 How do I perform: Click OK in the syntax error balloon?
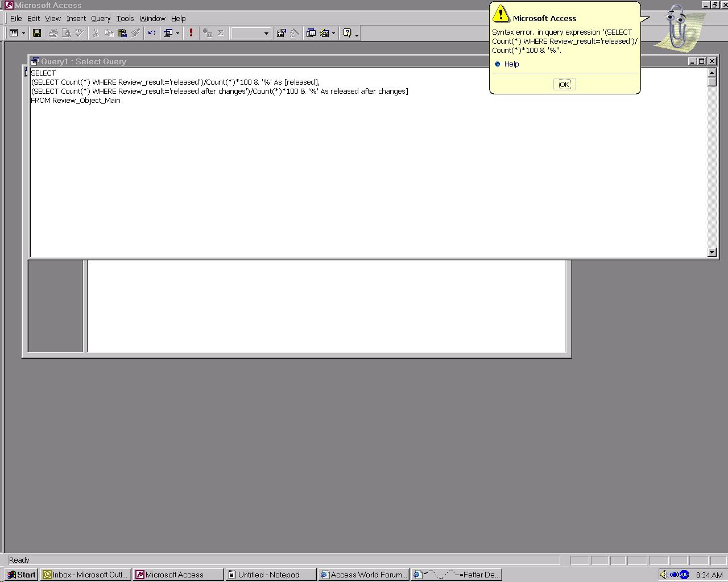pos(564,84)
